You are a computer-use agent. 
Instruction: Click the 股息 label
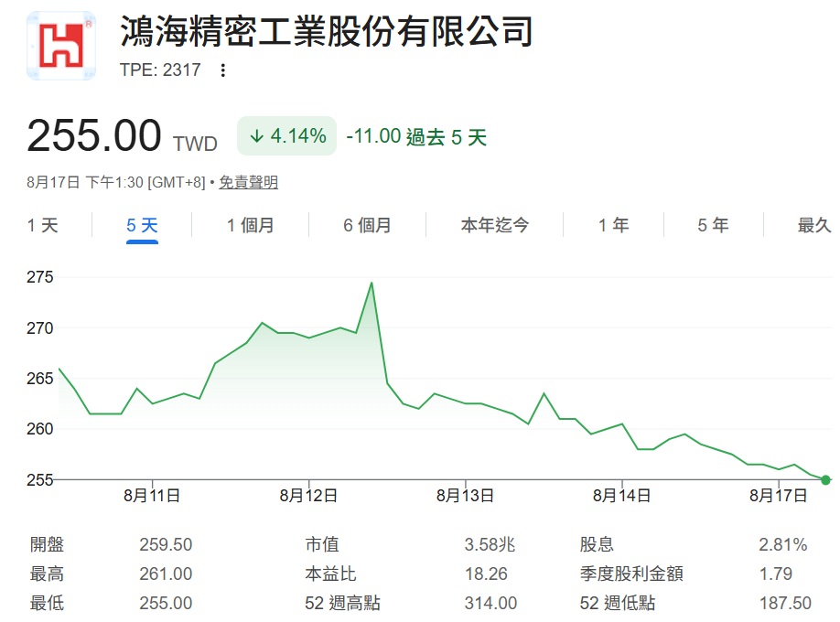(x=597, y=544)
